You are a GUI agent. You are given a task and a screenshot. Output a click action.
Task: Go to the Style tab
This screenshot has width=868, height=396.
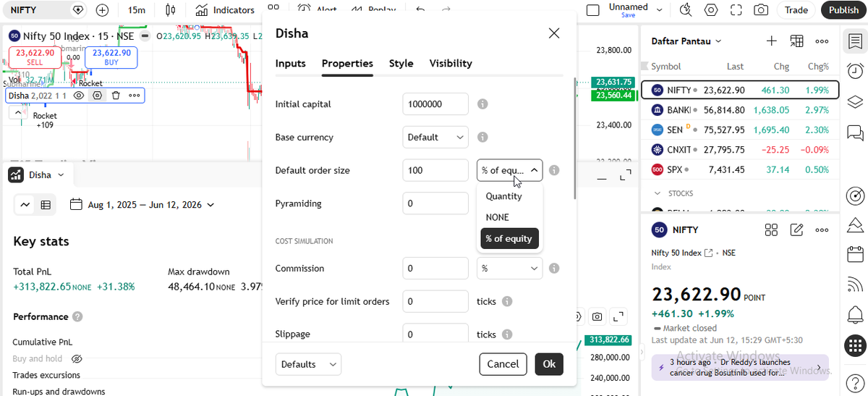(x=401, y=63)
